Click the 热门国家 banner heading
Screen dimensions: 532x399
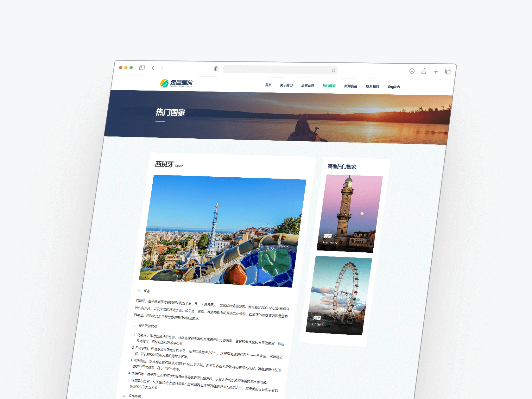pos(170,112)
